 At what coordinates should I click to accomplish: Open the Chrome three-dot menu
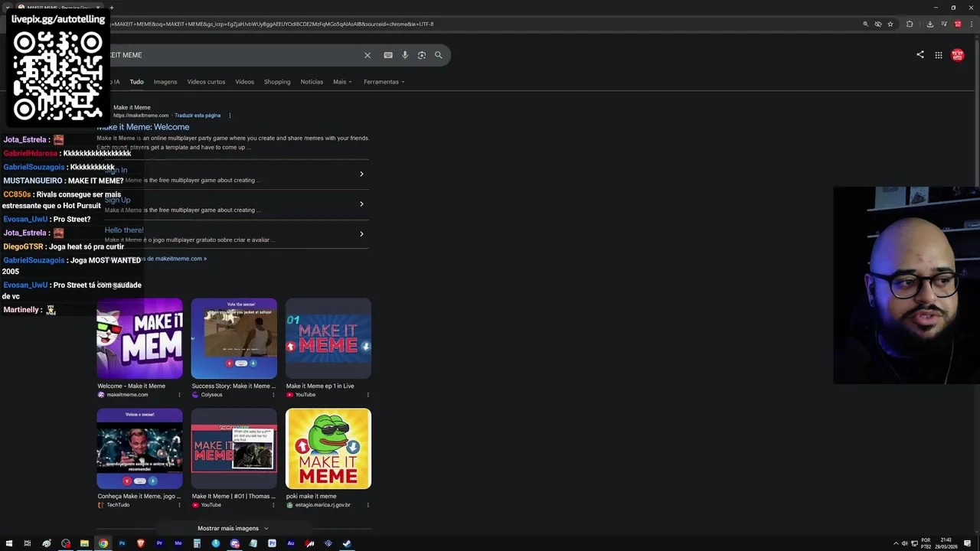[971, 24]
